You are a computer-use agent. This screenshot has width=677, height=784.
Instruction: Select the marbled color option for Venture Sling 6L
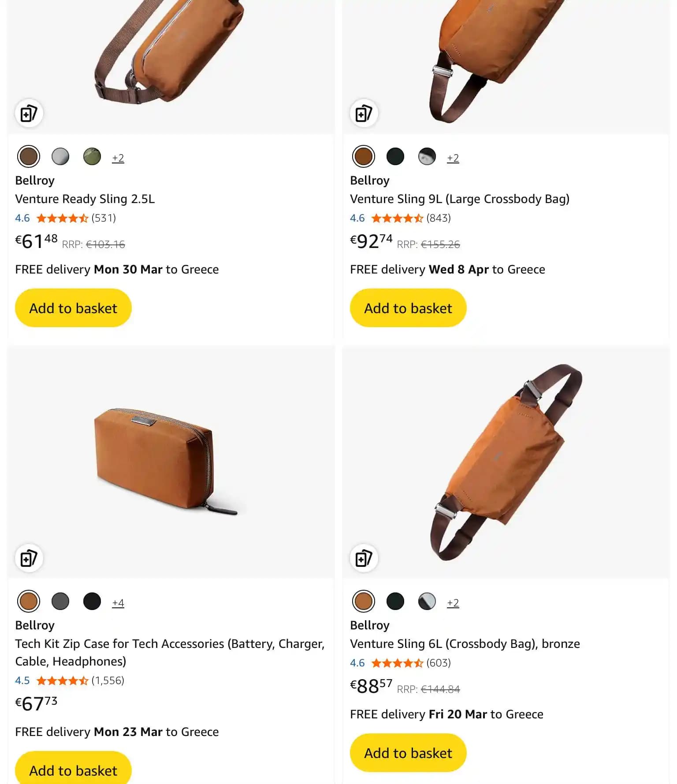[427, 601]
